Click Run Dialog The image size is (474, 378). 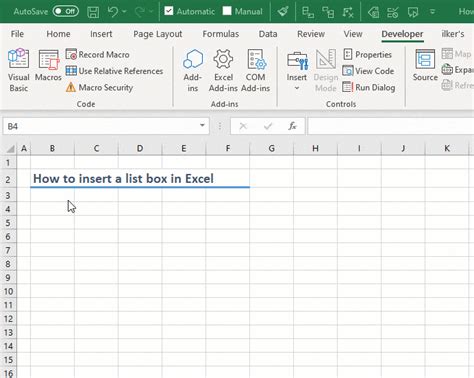pyautogui.click(x=369, y=88)
